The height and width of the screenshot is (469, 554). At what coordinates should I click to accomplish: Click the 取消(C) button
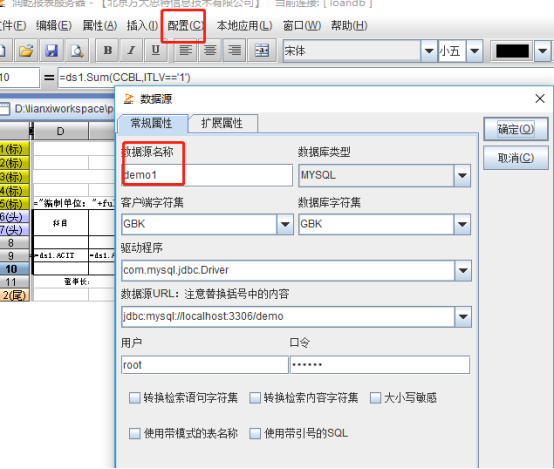[515, 158]
